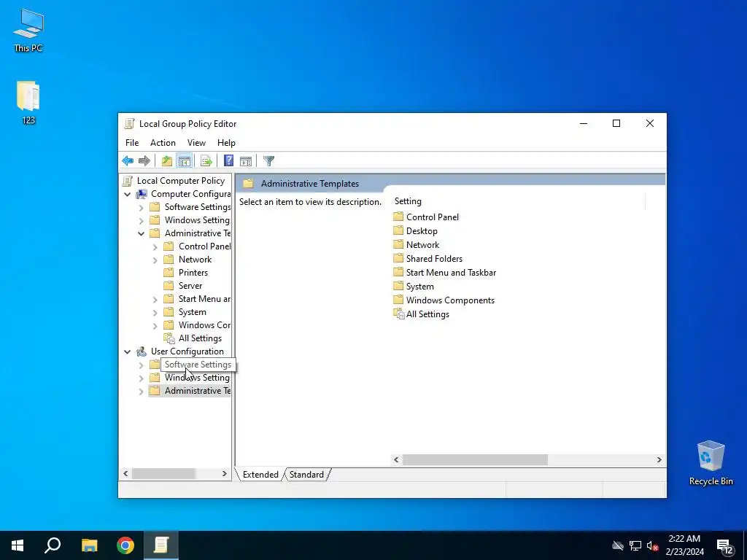Click the Export List toolbar icon
The image size is (747, 560).
tap(206, 161)
